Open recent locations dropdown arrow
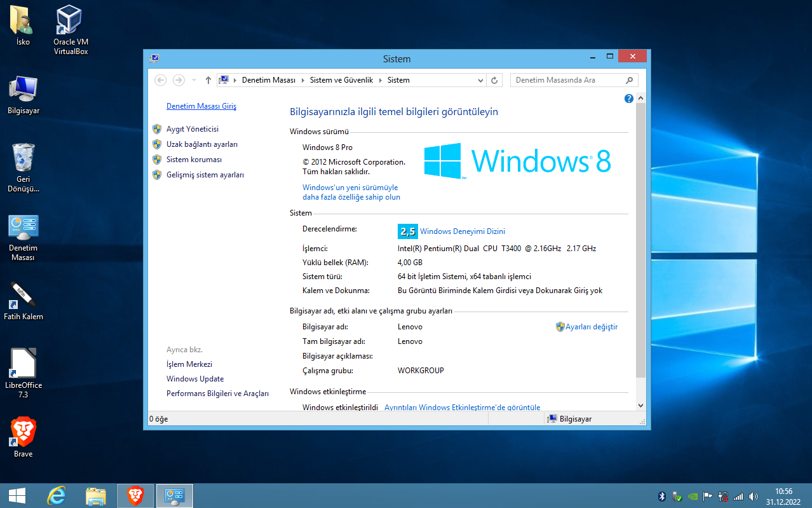The height and width of the screenshot is (508, 812). tap(193, 80)
